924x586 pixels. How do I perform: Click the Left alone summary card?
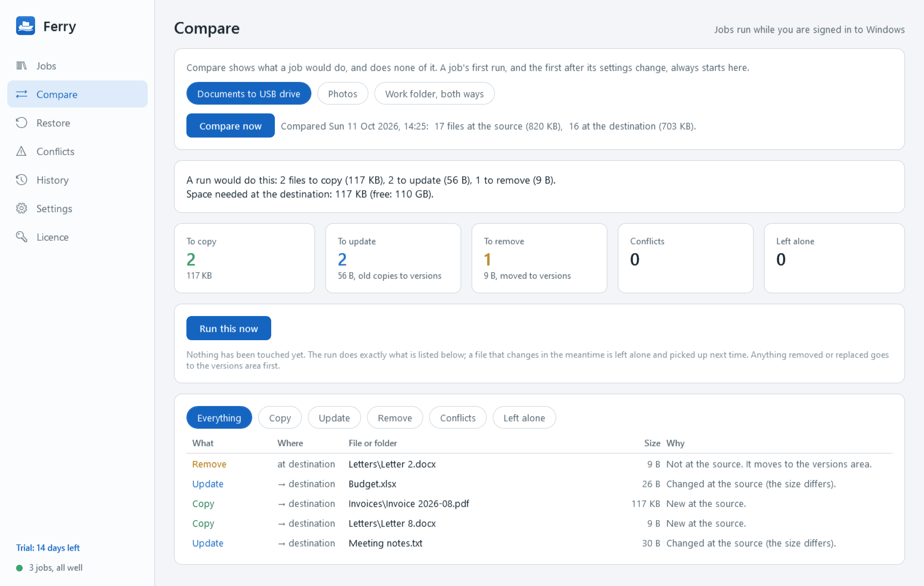(834, 258)
